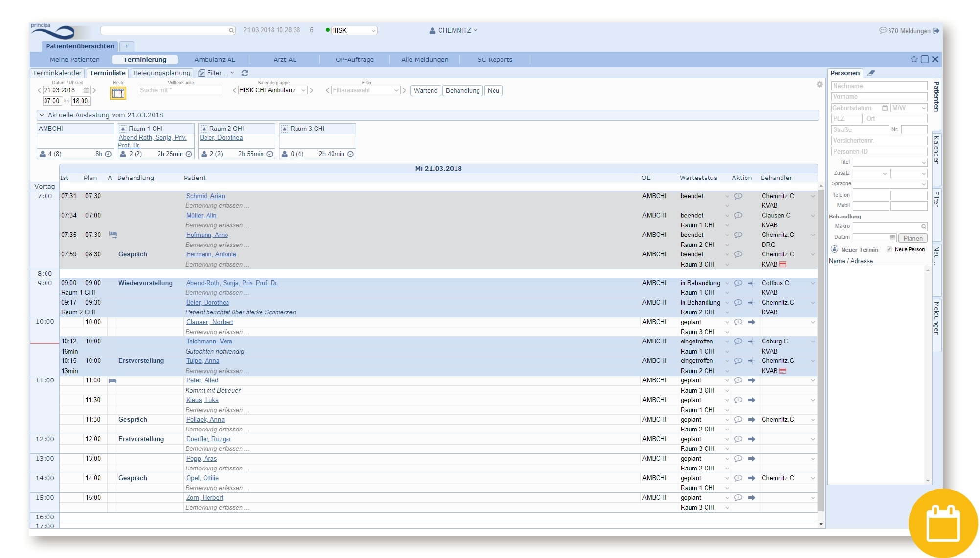Open info bubble for Schmid, Arian
Viewport: 980px width, 558px height.
coord(738,196)
